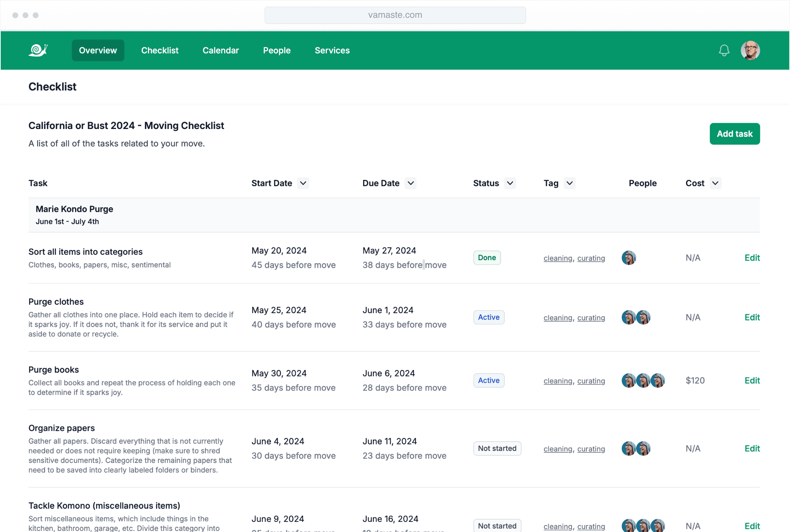Viewport: 790px width, 532px height.
Task: Click curating tag on Organize papers
Action: (x=591, y=449)
